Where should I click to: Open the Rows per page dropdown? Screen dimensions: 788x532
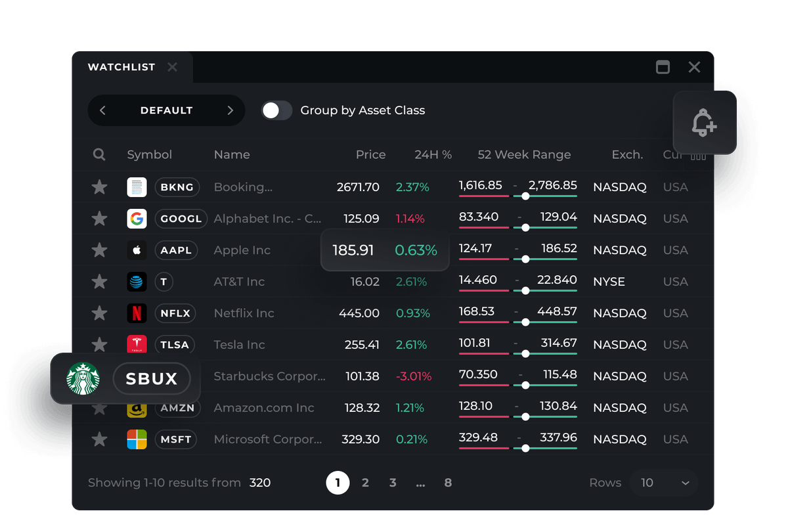663,483
